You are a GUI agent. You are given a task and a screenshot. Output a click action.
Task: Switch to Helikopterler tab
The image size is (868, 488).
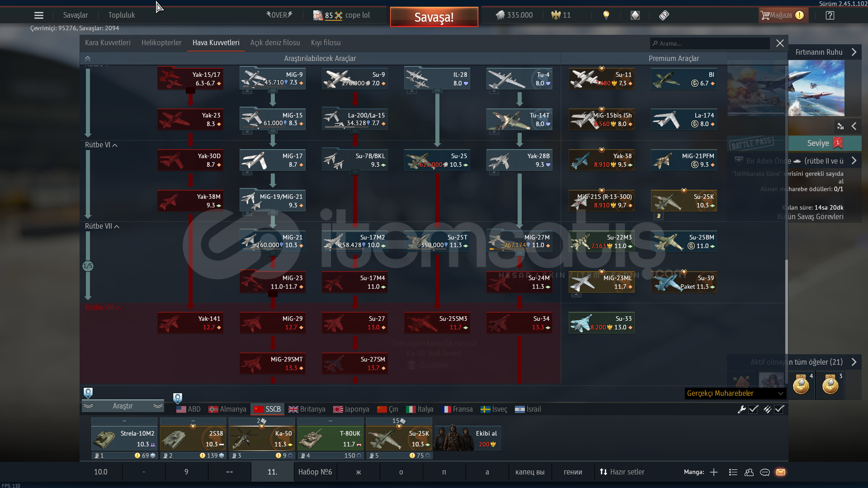pyautogui.click(x=161, y=43)
